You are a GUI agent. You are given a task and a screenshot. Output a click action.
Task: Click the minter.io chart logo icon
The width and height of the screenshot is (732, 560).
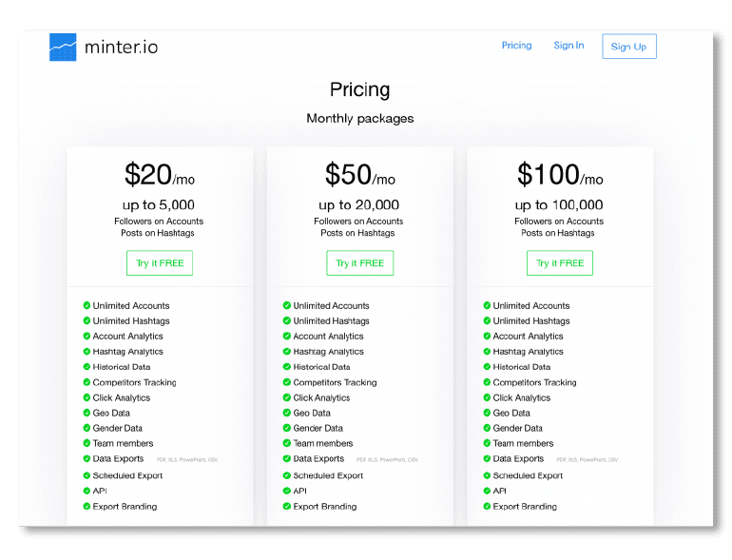pos(63,47)
